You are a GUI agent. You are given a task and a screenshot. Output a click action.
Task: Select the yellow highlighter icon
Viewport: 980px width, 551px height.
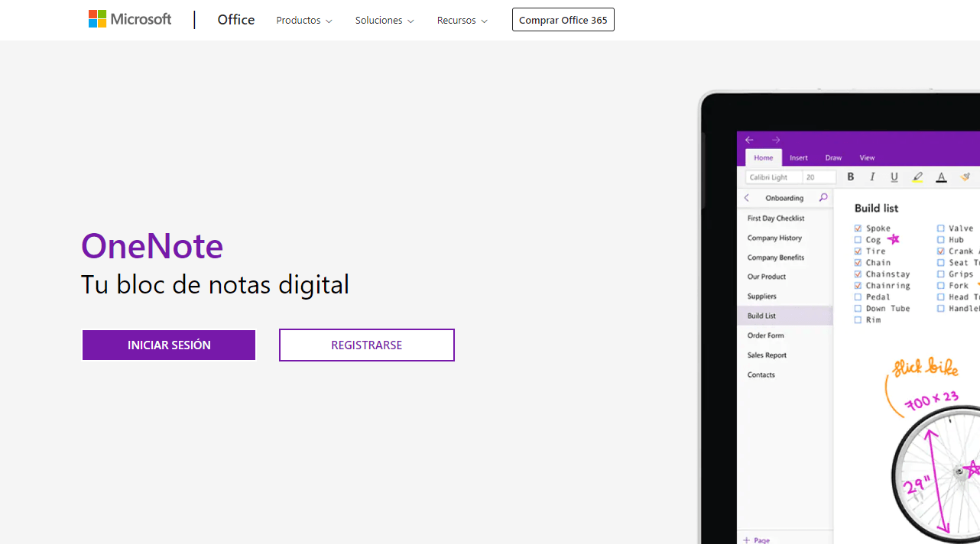[x=917, y=177]
